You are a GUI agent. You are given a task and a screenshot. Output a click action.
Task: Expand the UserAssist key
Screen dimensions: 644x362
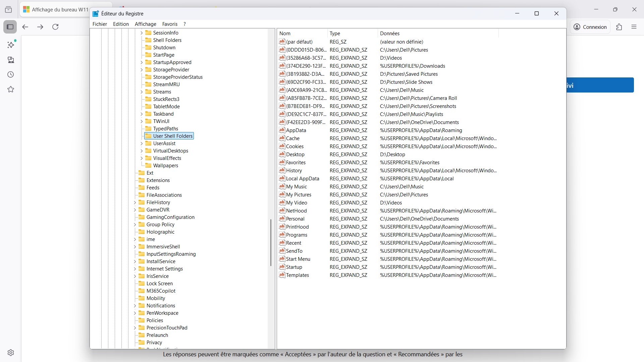pyautogui.click(x=142, y=143)
